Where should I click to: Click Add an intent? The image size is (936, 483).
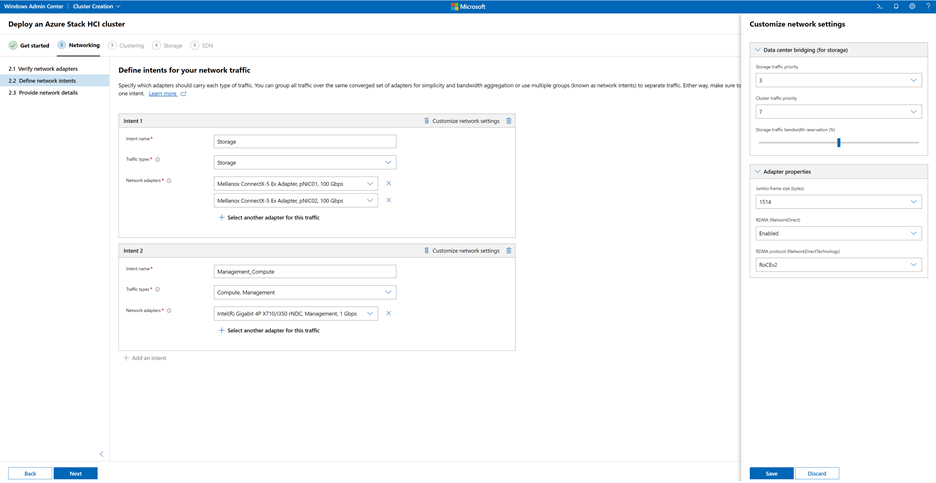pyautogui.click(x=144, y=358)
